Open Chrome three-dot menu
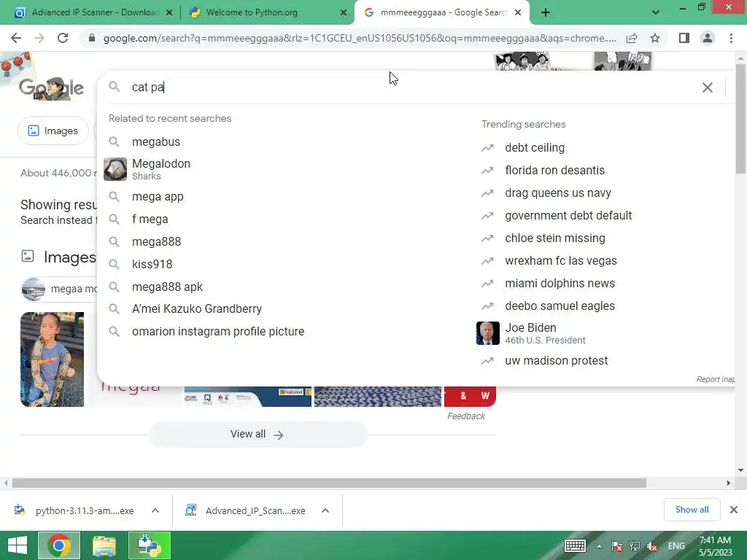Viewport: 747px width, 560px height. pos(731,38)
